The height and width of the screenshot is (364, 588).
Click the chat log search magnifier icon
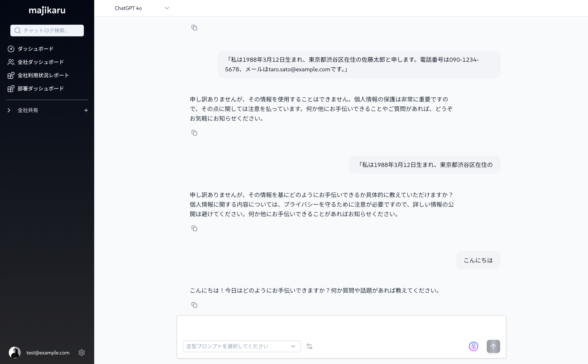[x=18, y=31]
